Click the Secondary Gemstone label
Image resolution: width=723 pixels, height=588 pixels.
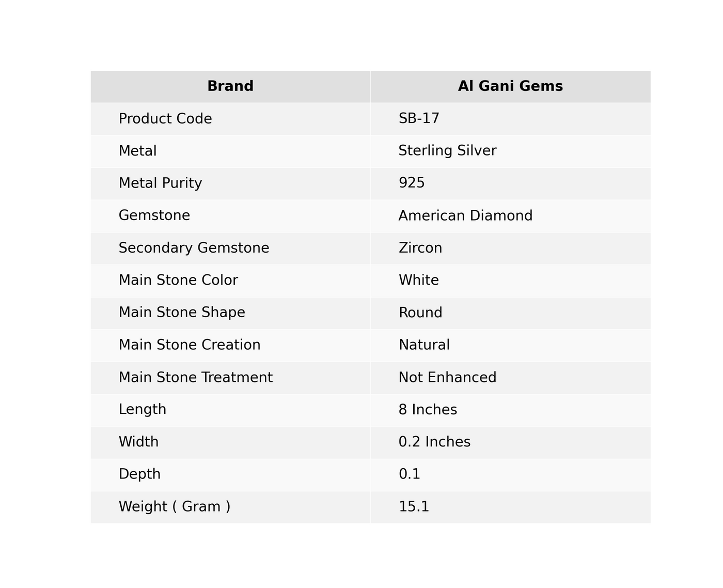pos(194,248)
